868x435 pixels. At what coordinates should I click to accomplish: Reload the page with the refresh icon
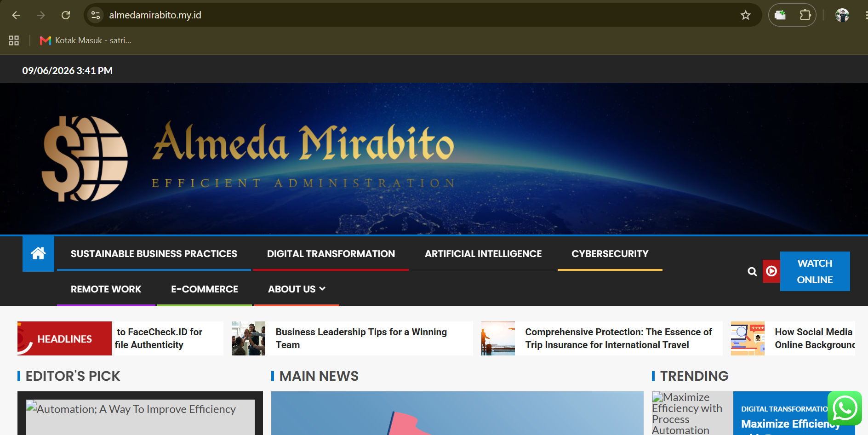click(x=66, y=15)
